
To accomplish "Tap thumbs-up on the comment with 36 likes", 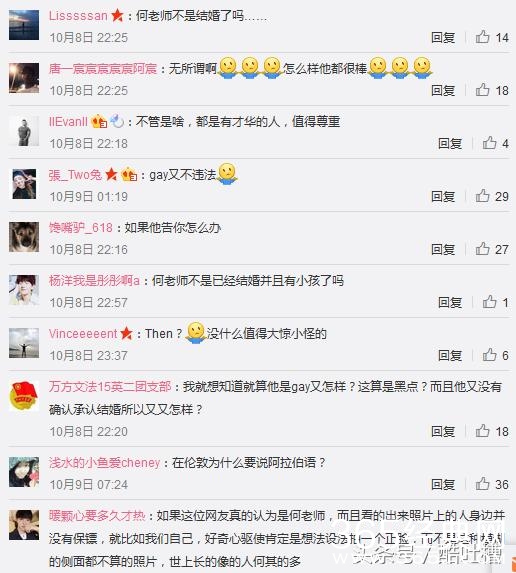I will (x=482, y=484).
